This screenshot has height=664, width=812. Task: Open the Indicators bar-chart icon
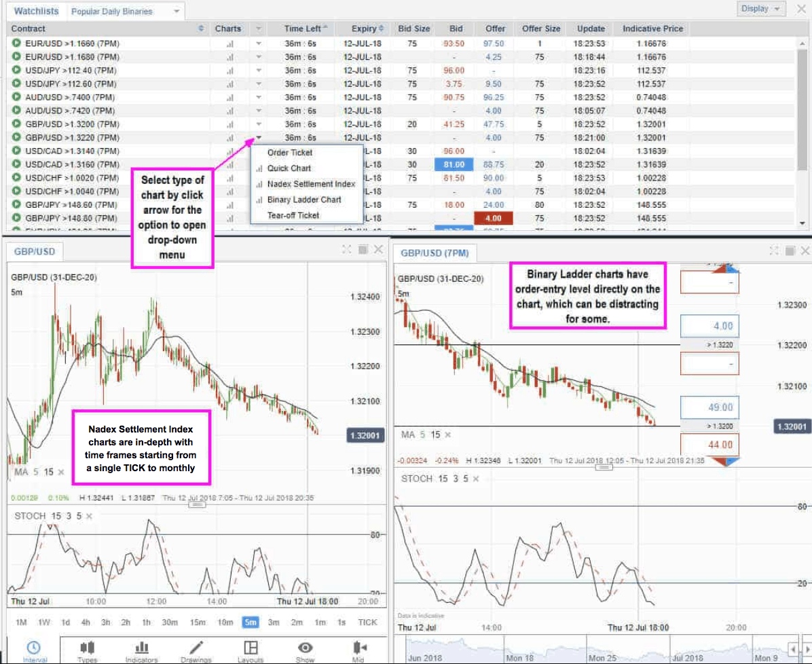click(x=142, y=648)
